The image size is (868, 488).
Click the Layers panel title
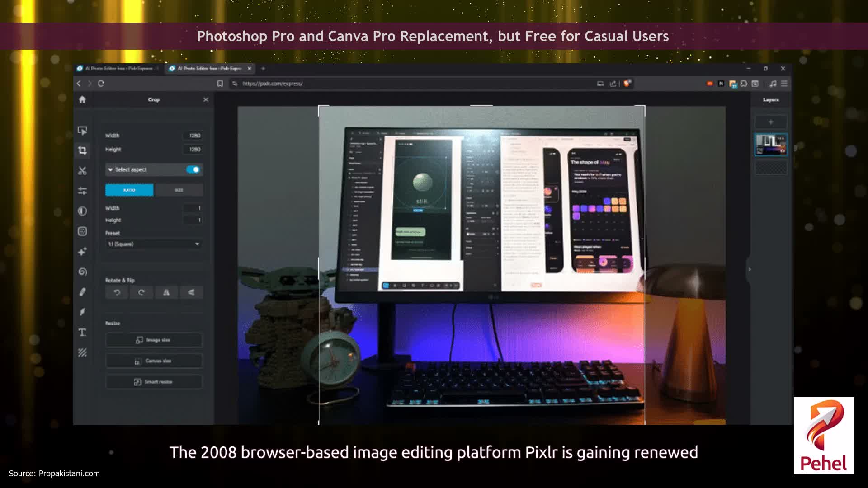pyautogui.click(x=771, y=100)
